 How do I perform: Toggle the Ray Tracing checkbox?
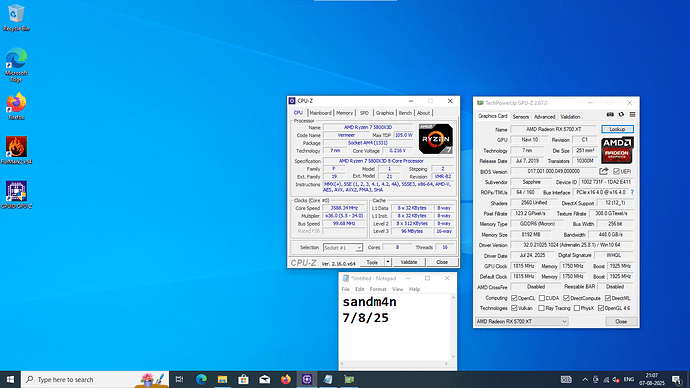[541, 308]
